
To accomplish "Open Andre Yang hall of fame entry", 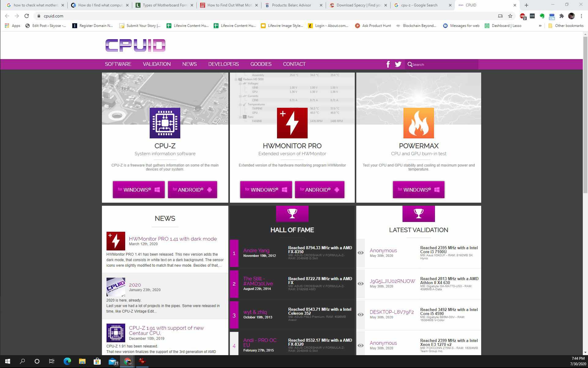I will 256,250.
